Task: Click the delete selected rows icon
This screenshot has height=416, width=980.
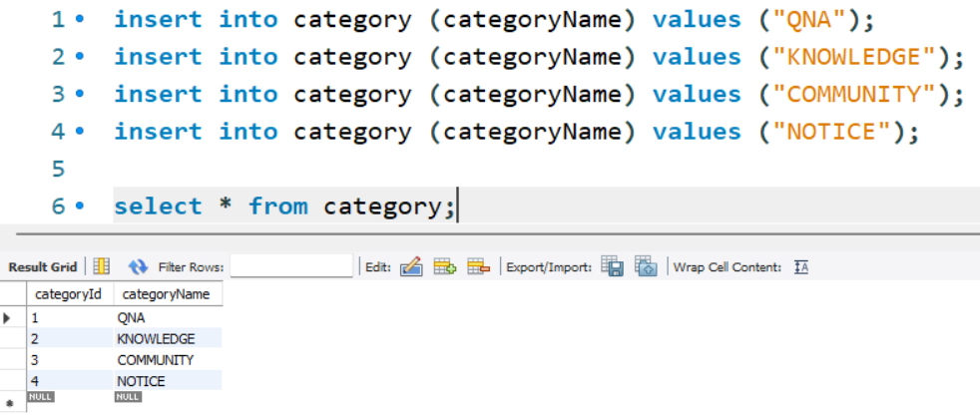Action: click(479, 267)
